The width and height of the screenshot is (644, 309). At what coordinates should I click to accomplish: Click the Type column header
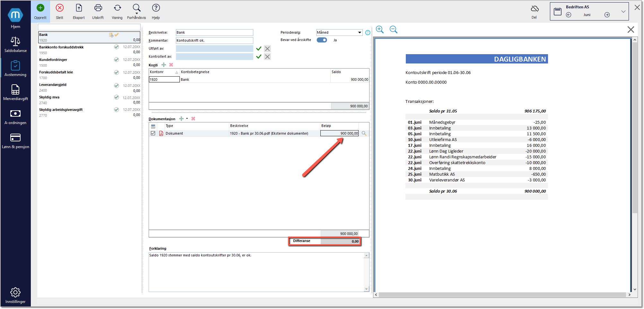click(197, 126)
